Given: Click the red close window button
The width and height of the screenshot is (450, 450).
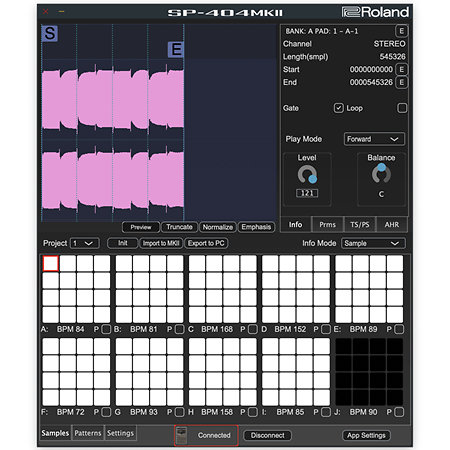Looking at the screenshot, I should [46, 12].
